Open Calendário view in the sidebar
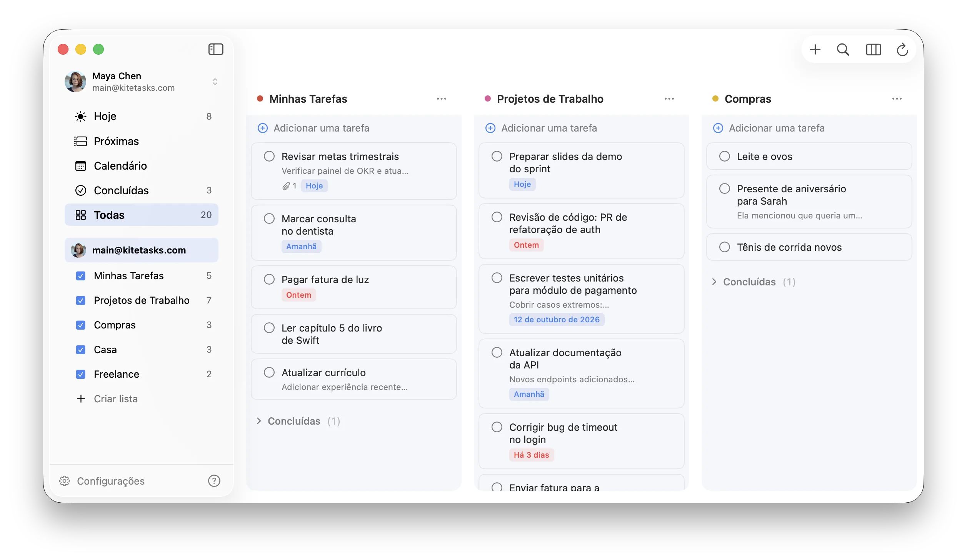967x560 pixels. (x=142, y=166)
